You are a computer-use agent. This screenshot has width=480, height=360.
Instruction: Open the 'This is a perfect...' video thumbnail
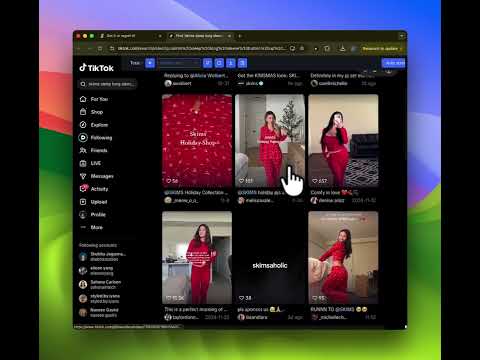tap(197, 258)
